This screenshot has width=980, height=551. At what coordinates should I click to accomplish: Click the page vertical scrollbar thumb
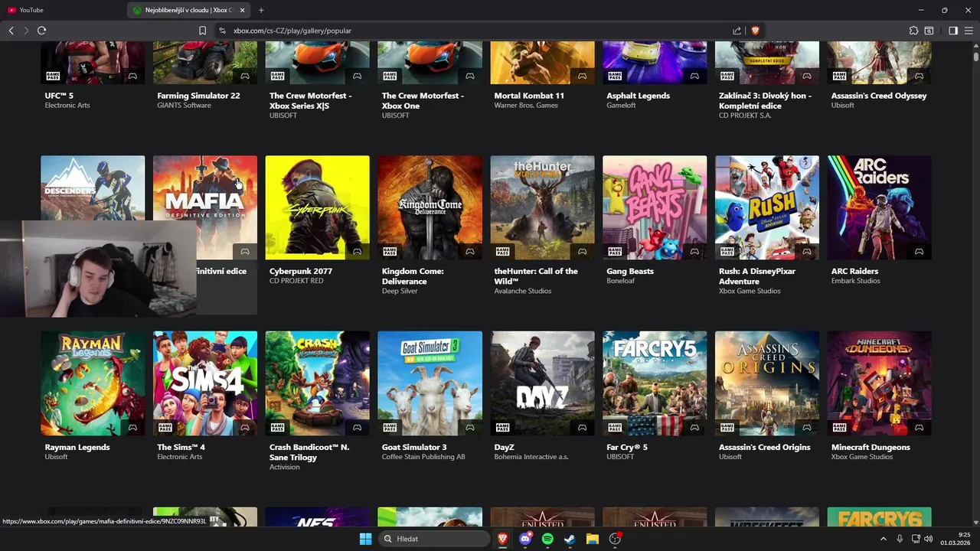975,56
